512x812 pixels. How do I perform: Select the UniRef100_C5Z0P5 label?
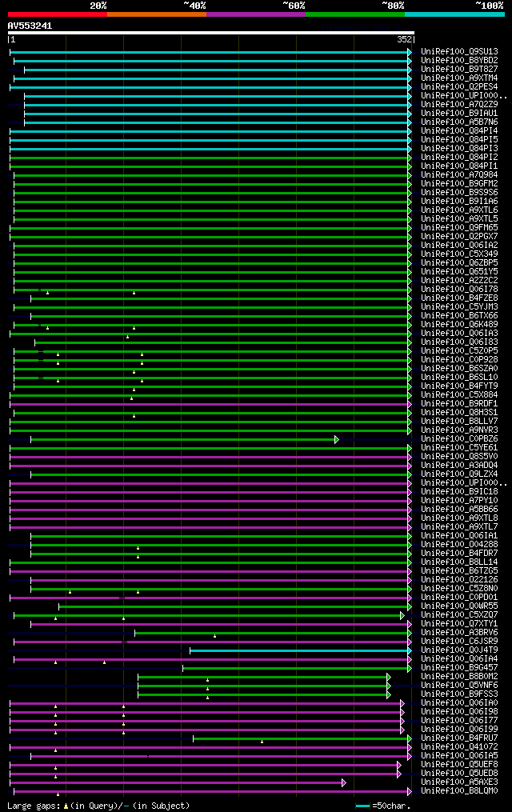tap(459, 351)
